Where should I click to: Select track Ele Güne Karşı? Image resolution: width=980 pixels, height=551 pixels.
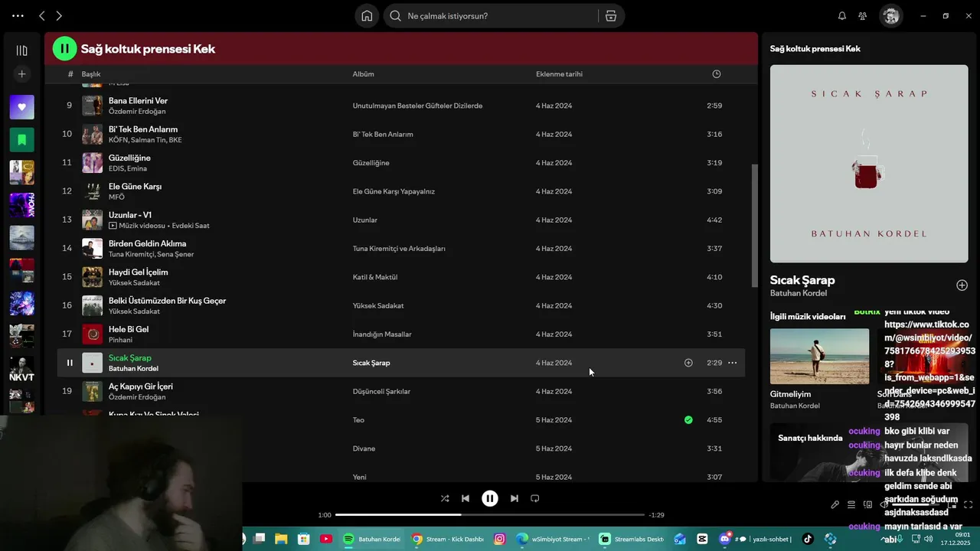pyautogui.click(x=135, y=186)
